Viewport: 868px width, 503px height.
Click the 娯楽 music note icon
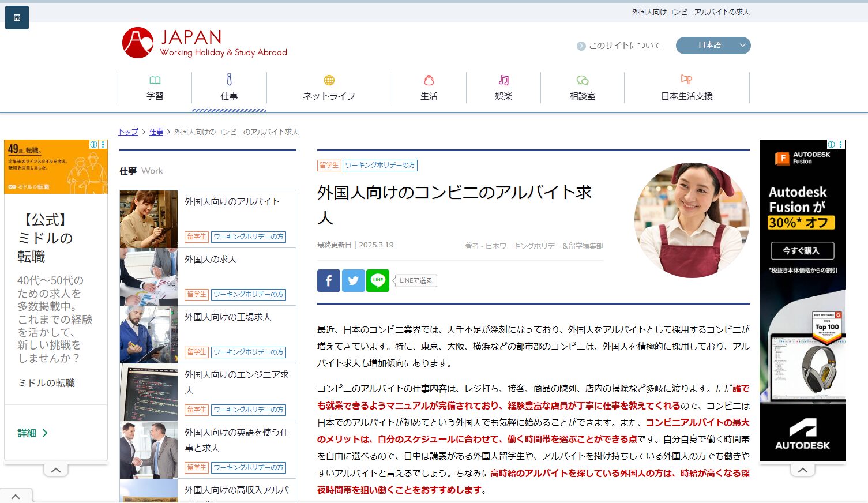[x=503, y=80]
